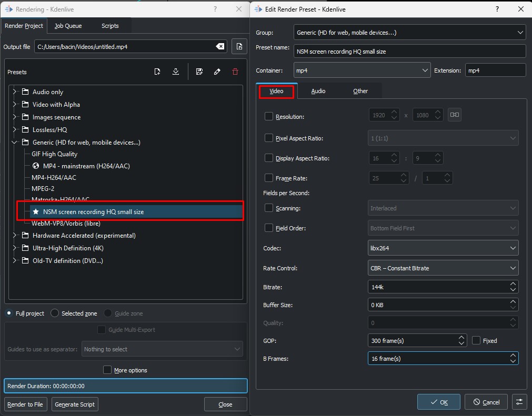Image resolution: width=532 pixels, height=416 pixels.
Task: Click the preset settings sliders icon button
Action: (519, 402)
